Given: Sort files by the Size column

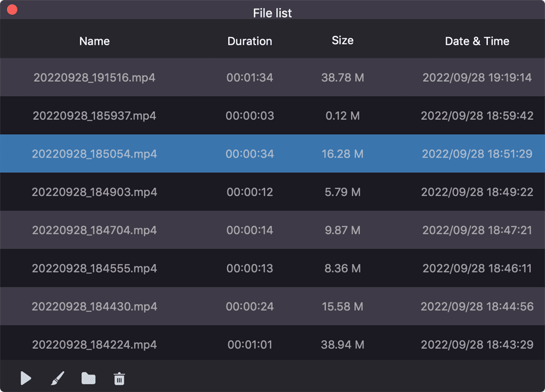Looking at the screenshot, I should [343, 40].
